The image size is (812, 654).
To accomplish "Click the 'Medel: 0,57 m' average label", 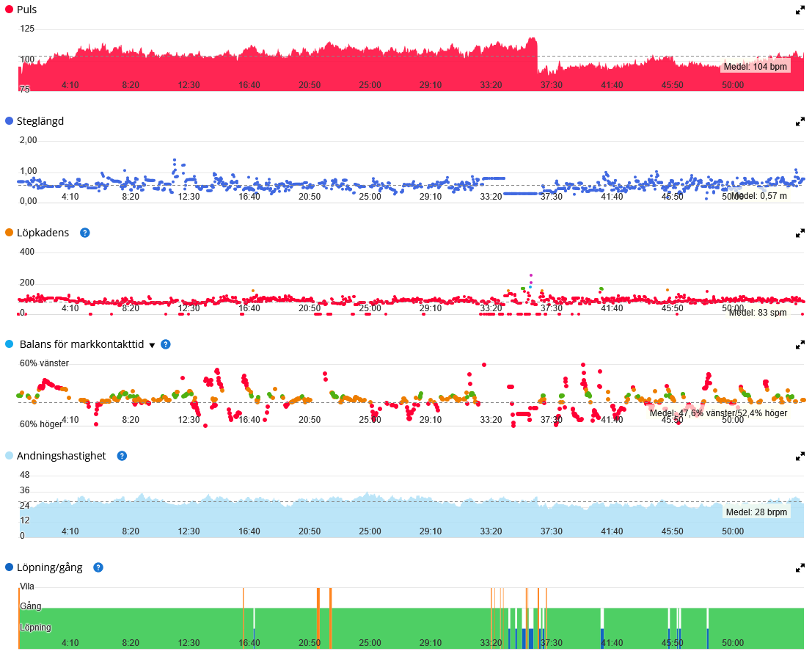I will pyautogui.click(x=759, y=196).
